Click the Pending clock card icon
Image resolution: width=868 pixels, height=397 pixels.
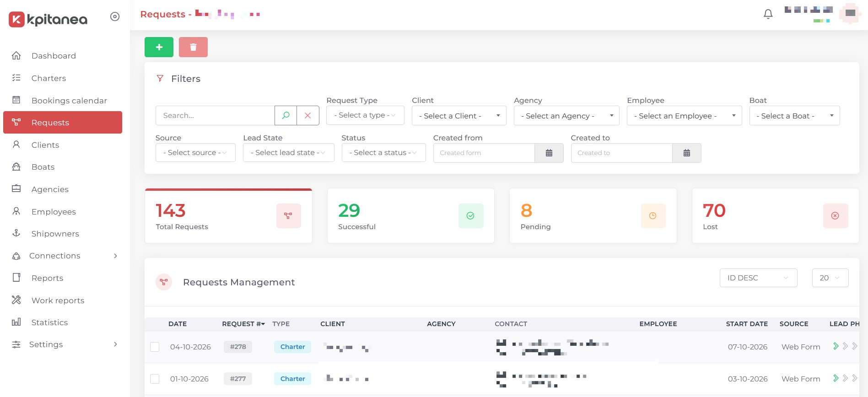click(653, 216)
